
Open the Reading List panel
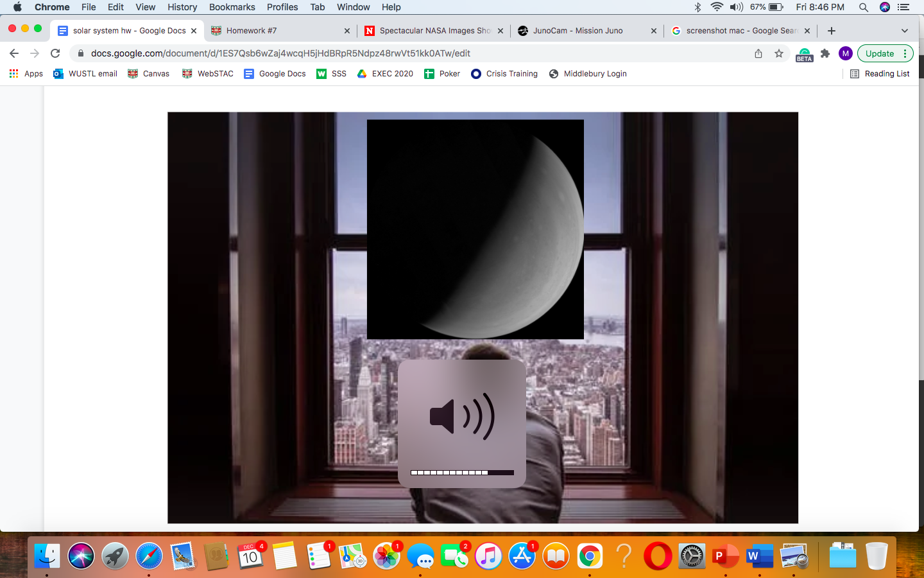(880, 74)
